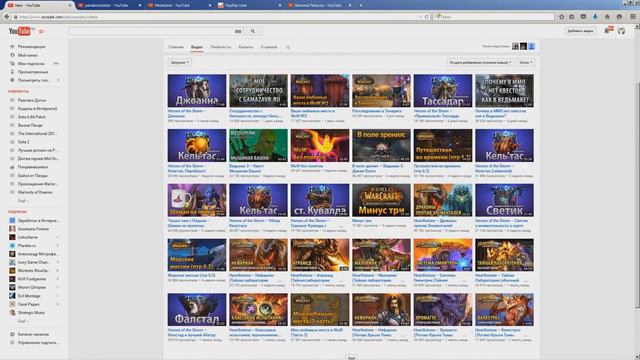Open the Firefox hamburger menu
The width and height of the screenshot is (640, 360).
point(633,17)
